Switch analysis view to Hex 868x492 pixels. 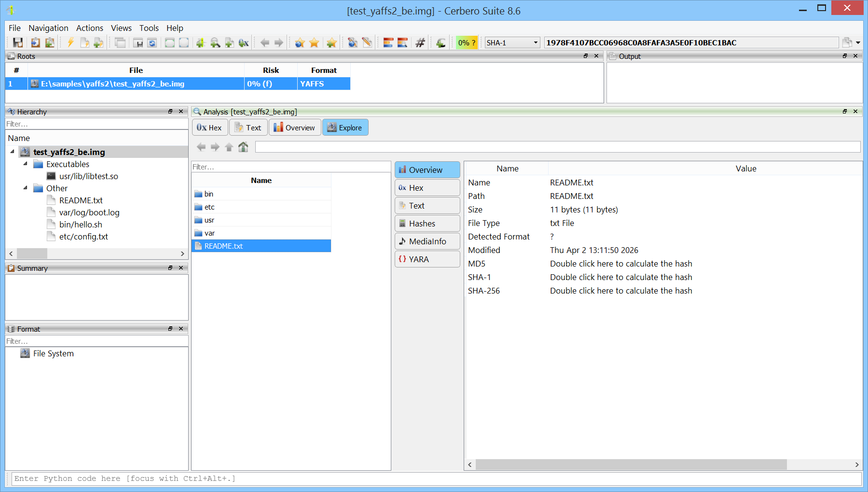tap(209, 127)
